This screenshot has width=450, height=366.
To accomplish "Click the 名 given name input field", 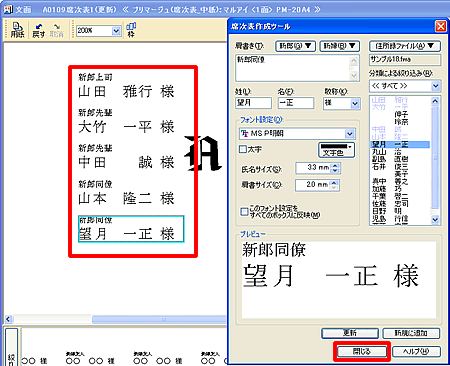I will point(296,103).
